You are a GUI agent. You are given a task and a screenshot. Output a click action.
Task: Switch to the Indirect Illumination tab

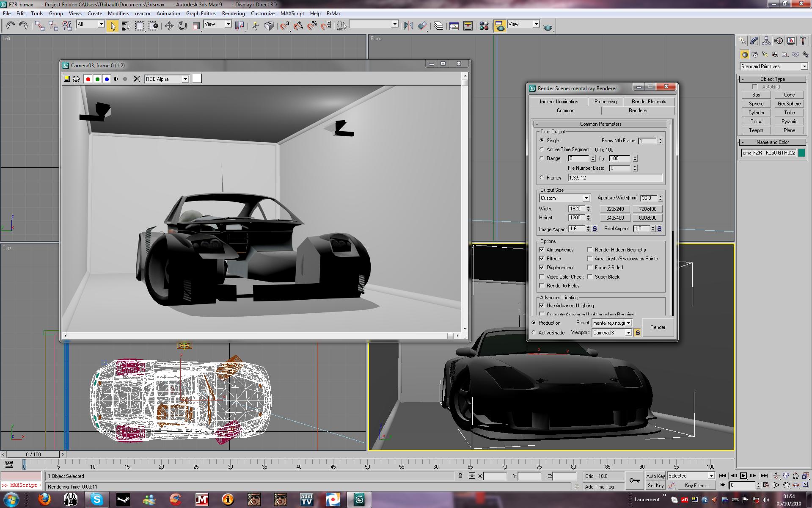click(559, 102)
